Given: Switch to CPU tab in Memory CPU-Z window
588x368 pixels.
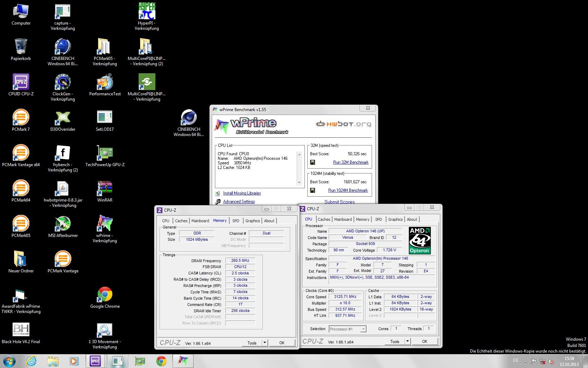Looking at the screenshot, I should tap(166, 221).
